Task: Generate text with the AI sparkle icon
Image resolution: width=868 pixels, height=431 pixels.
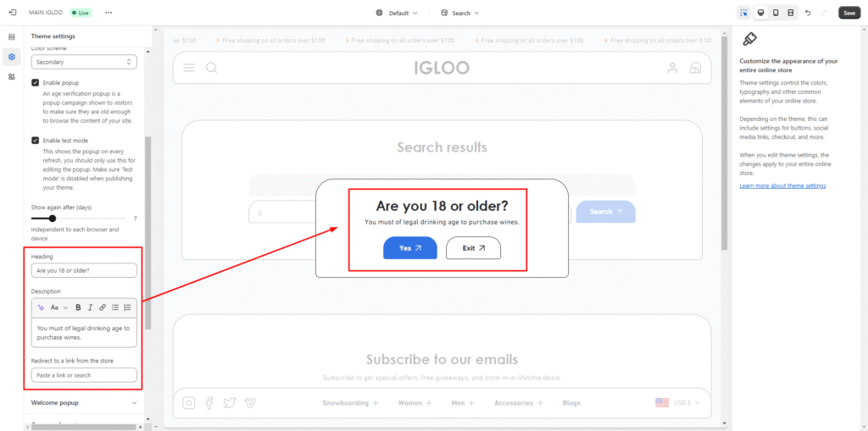Action: point(41,307)
